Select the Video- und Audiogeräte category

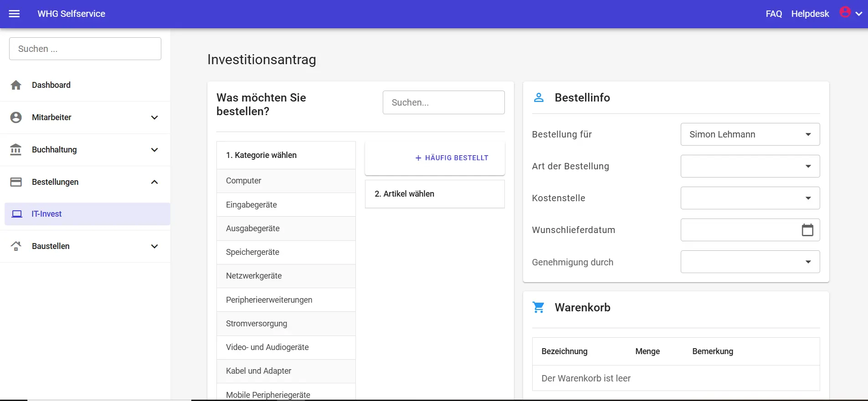[x=286, y=347]
